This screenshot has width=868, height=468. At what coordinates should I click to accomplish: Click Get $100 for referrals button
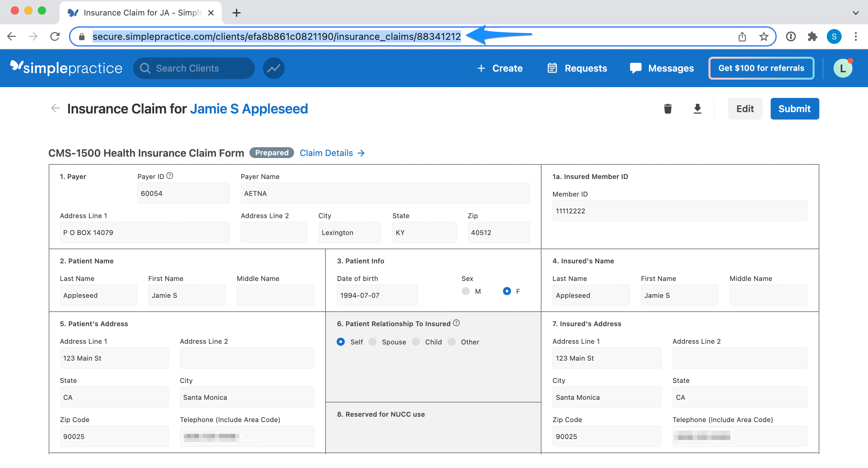click(x=761, y=68)
